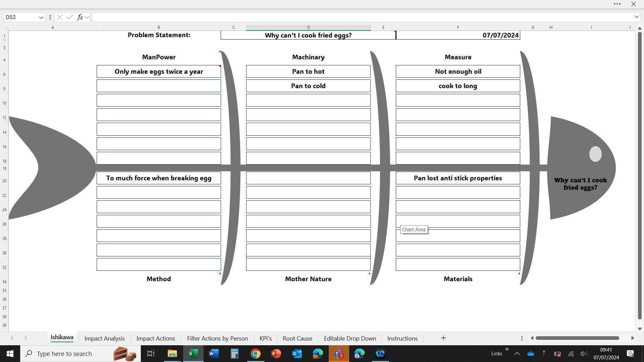Open the Root Cause sheet tab
This screenshot has height=362, width=644.
297,338
